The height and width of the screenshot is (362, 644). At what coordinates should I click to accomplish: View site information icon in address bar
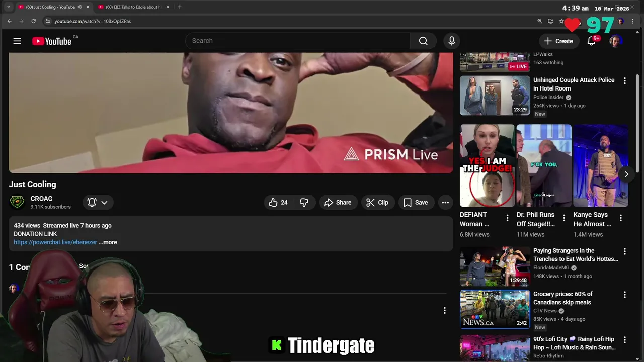[x=48, y=21]
